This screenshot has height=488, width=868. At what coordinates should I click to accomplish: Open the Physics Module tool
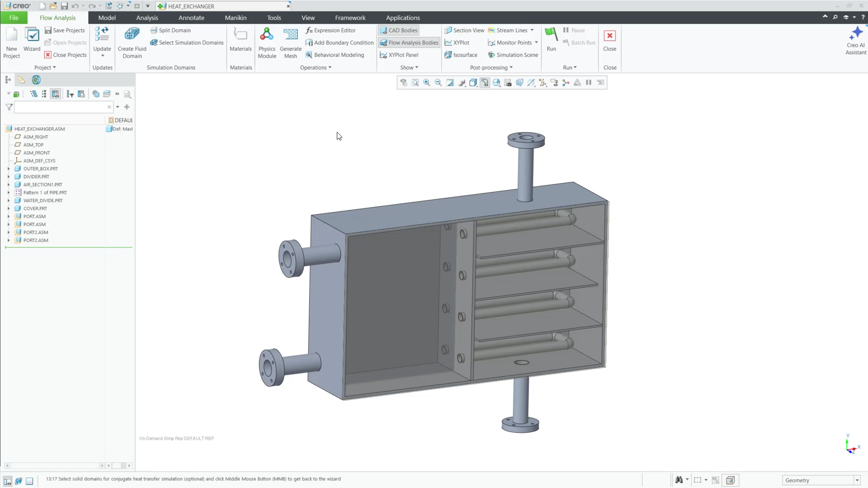267,42
